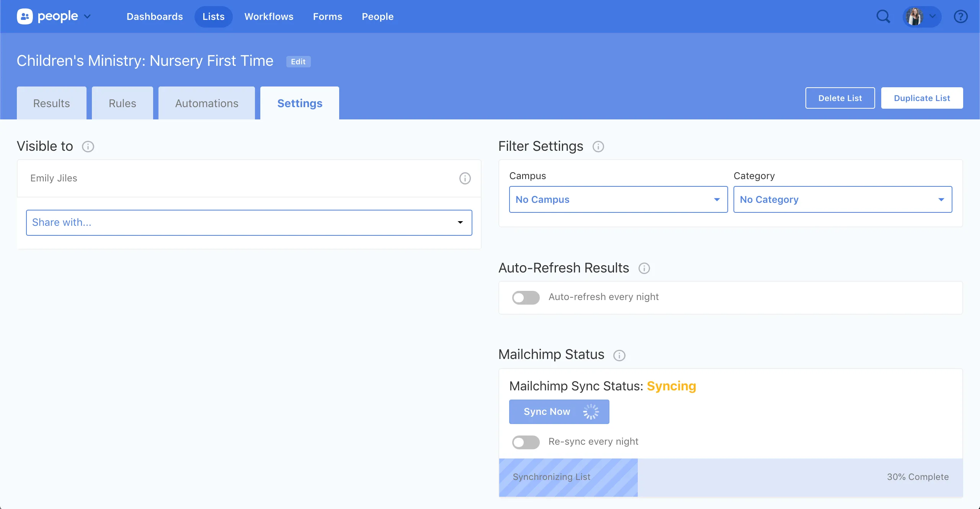Open the help menu
Screen dimensions: 980x509
pos(961,16)
